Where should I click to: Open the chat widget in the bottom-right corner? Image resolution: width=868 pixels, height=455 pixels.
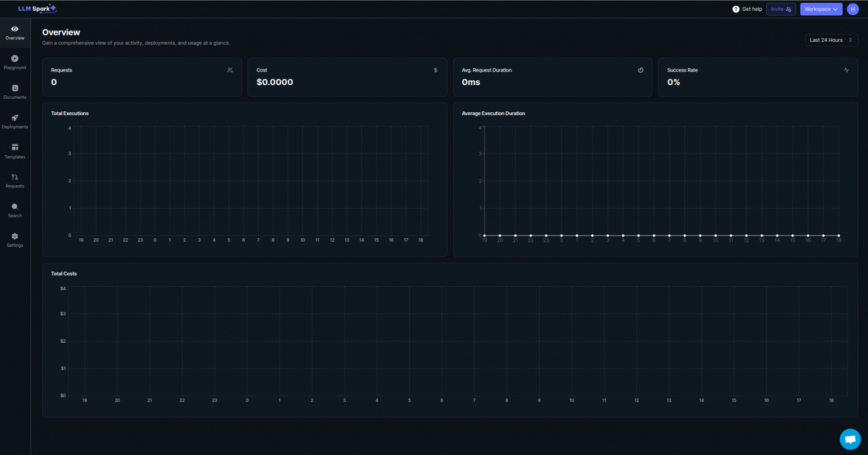click(x=850, y=439)
